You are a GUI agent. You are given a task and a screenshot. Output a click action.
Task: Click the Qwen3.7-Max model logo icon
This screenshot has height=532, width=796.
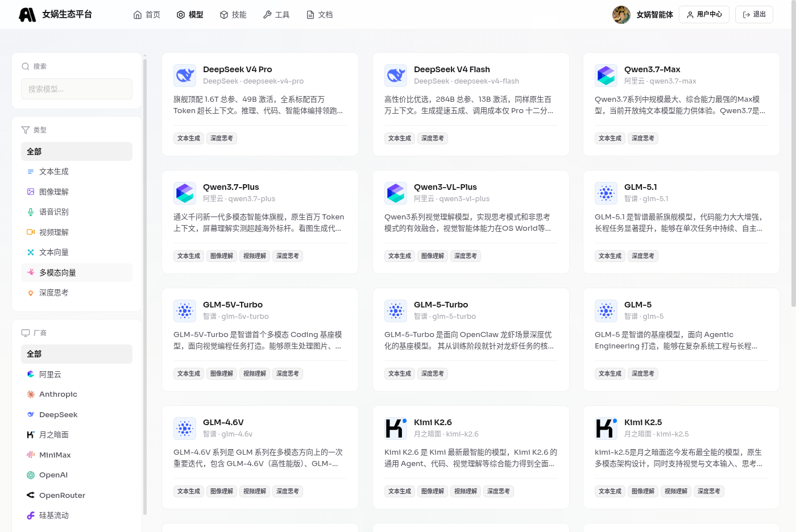click(x=606, y=75)
